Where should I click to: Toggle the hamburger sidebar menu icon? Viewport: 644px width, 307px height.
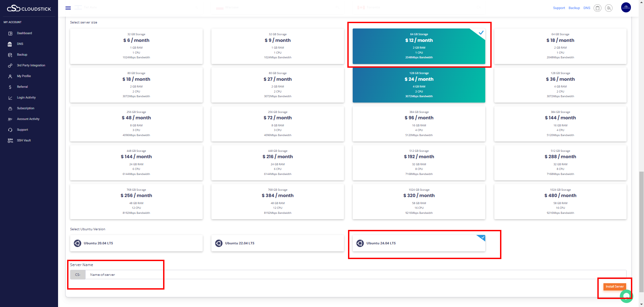click(68, 8)
